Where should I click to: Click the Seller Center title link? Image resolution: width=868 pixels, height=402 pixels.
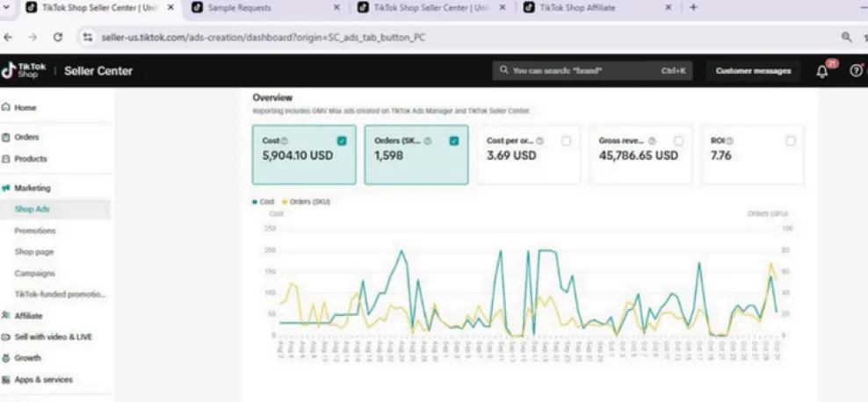98,71
